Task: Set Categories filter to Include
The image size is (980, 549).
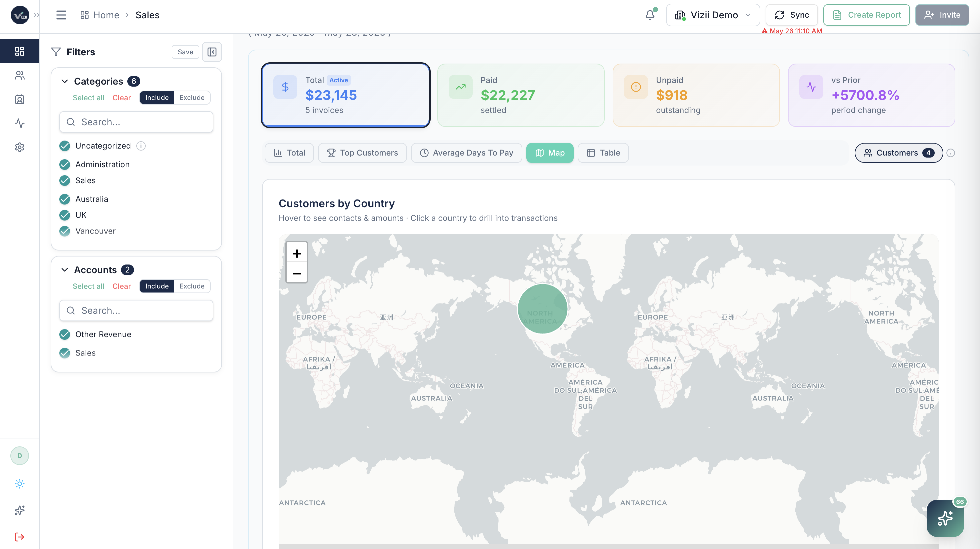Action: coord(157,98)
